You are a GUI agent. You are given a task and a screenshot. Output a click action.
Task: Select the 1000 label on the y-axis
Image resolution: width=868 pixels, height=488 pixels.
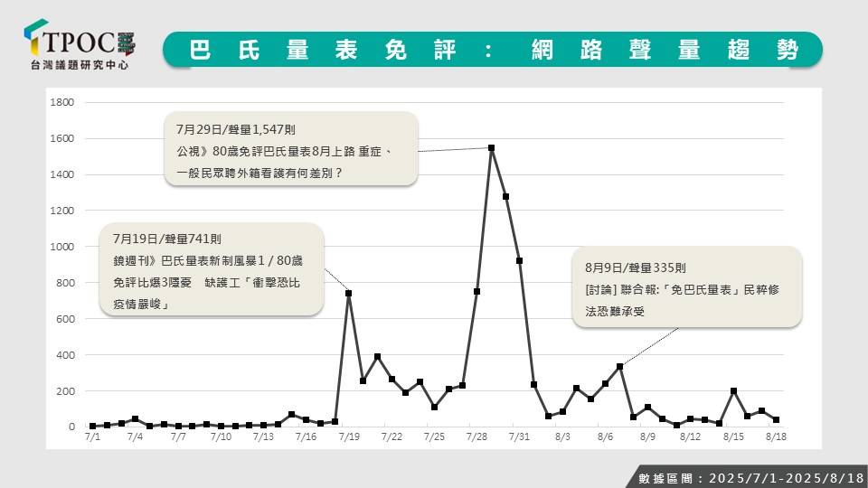tap(61, 247)
